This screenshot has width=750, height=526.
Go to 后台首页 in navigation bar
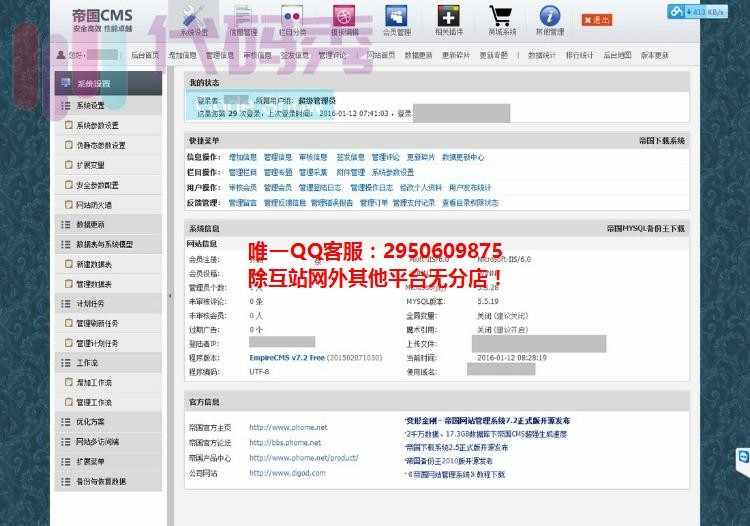(x=145, y=55)
